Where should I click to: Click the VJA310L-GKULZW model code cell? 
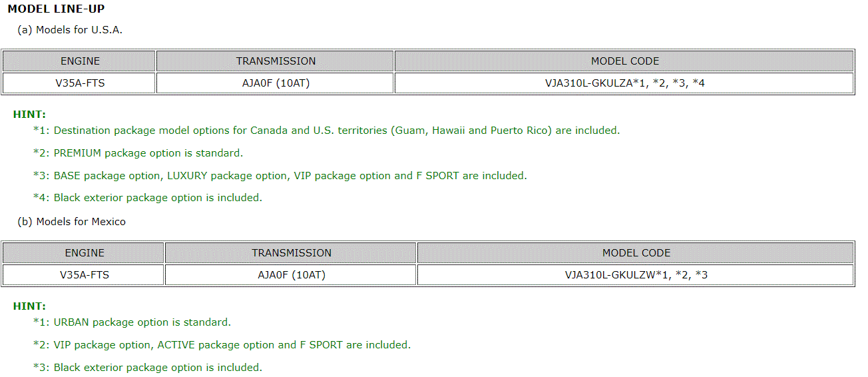(636, 274)
